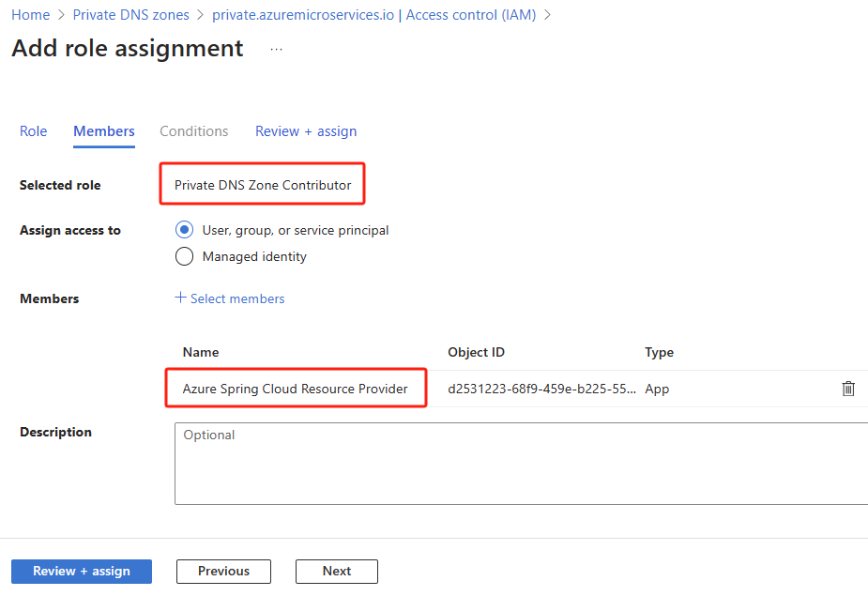Click the ellipsis next to Add role assignment
868x596 pixels.
coord(276,49)
